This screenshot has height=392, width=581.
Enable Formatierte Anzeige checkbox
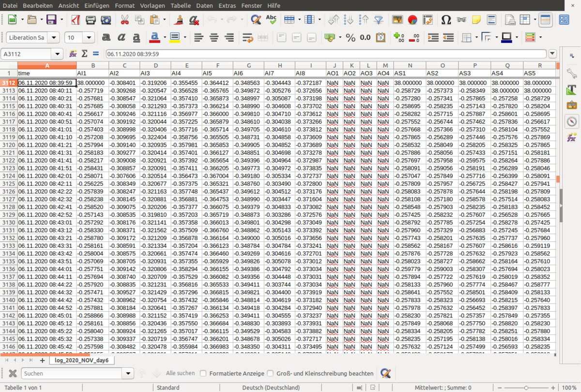(203, 373)
